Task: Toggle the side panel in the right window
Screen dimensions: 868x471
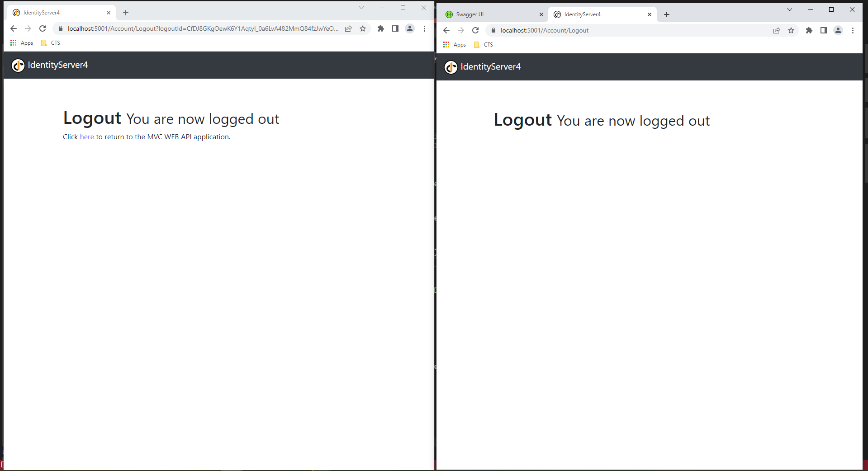Action: pyautogui.click(x=824, y=30)
